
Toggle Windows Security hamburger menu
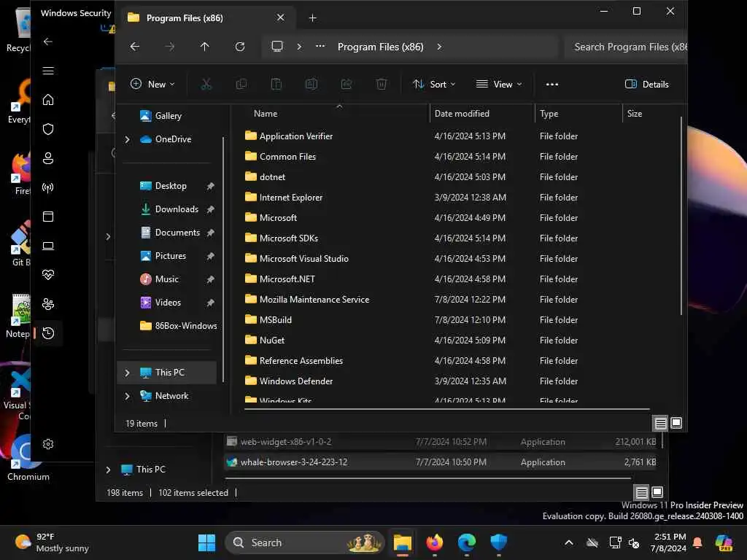(x=48, y=71)
